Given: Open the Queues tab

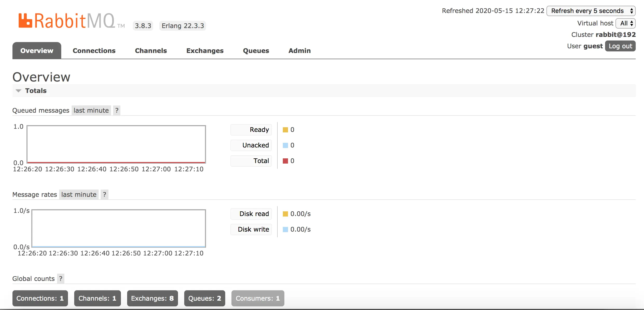Looking at the screenshot, I should (256, 51).
